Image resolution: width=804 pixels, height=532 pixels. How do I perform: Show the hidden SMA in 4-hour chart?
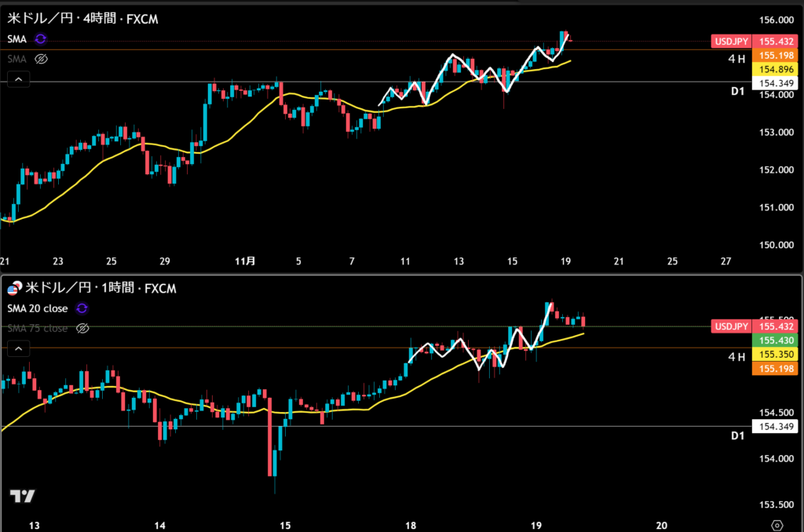point(42,58)
